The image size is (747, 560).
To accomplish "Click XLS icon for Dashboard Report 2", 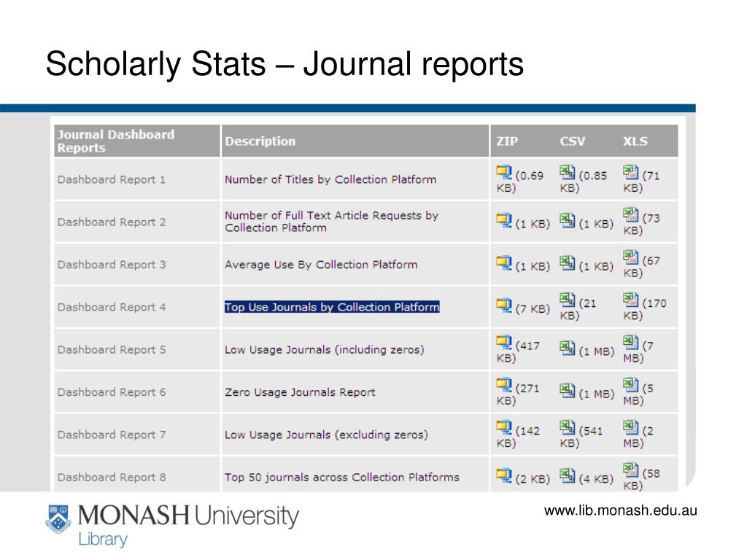I will coord(631,215).
